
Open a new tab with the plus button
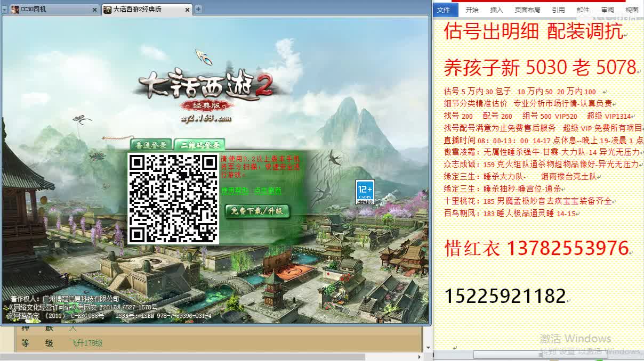[198, 9]
